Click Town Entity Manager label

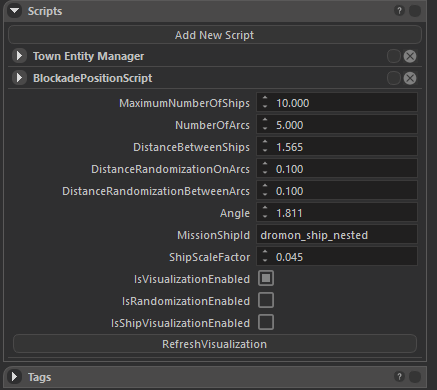tap(88, 56)
